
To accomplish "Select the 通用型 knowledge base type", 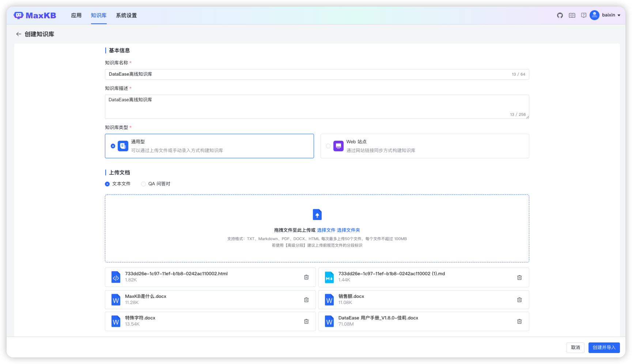I will point(113,146).
